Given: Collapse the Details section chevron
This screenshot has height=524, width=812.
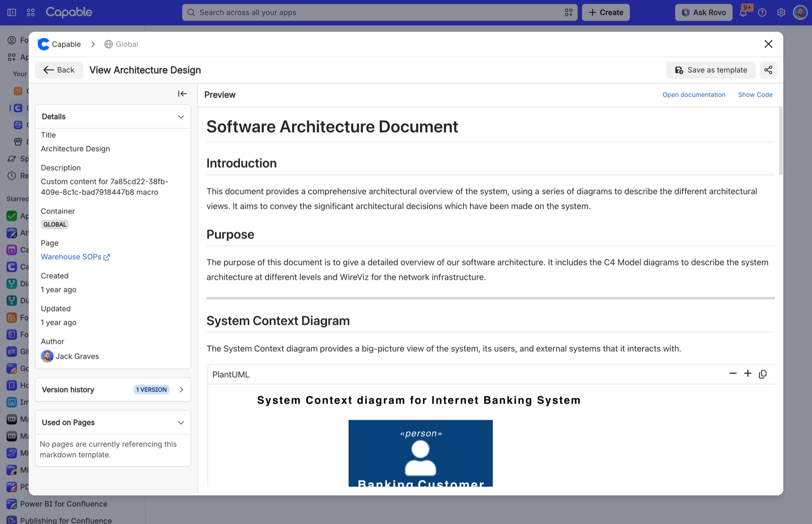Looking at the screenshot, I should (x=181, y=117).
